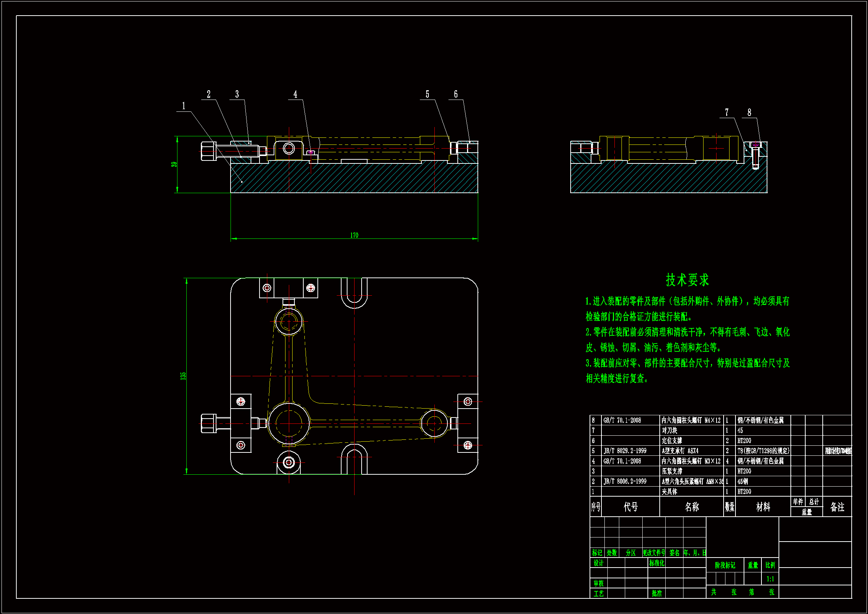
Task: Click the code 'JB/T 8006.2-1999'
Action: (625, 482)
